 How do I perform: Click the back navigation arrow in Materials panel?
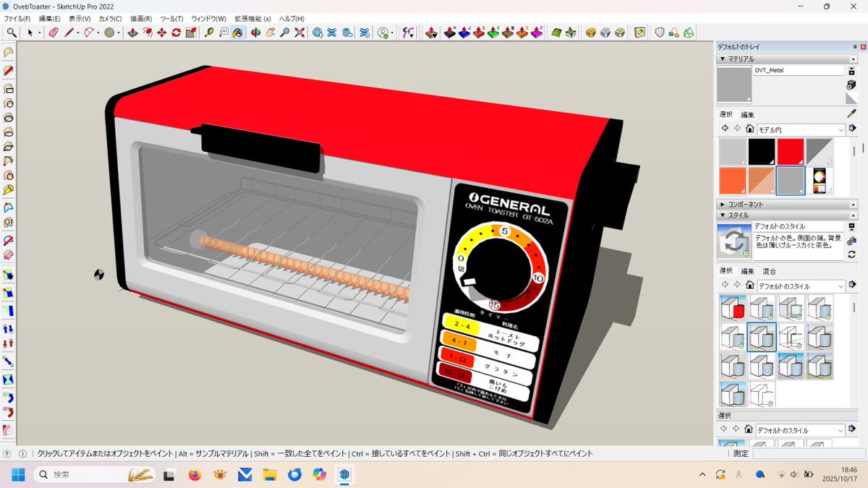(x=725, y=127)
